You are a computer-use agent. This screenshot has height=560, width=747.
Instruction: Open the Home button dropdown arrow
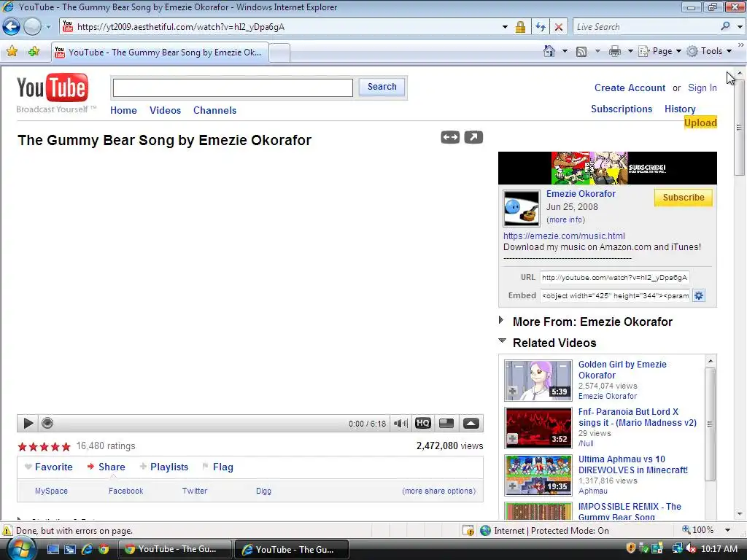click(565, 52)
